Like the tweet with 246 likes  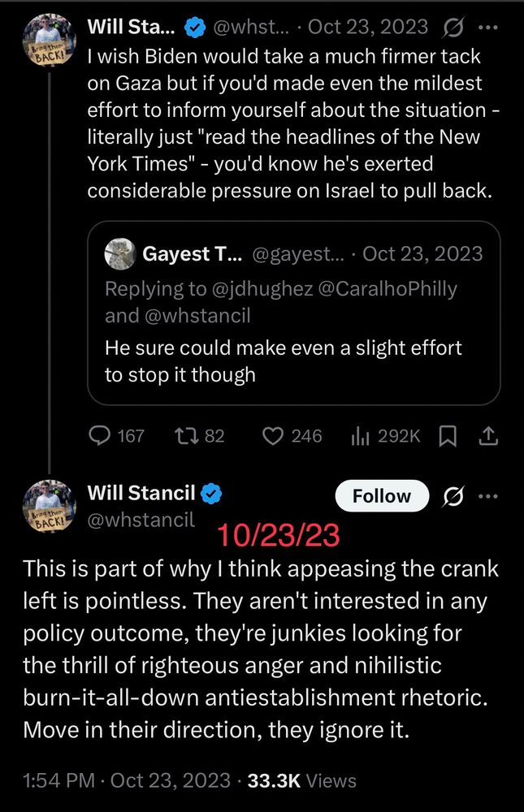point(273,436)
